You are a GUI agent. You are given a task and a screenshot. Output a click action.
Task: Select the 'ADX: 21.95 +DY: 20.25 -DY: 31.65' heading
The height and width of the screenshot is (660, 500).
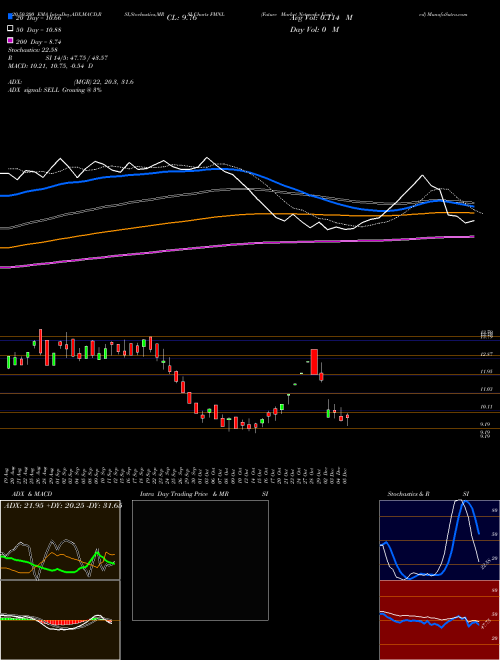click(63, 505)
